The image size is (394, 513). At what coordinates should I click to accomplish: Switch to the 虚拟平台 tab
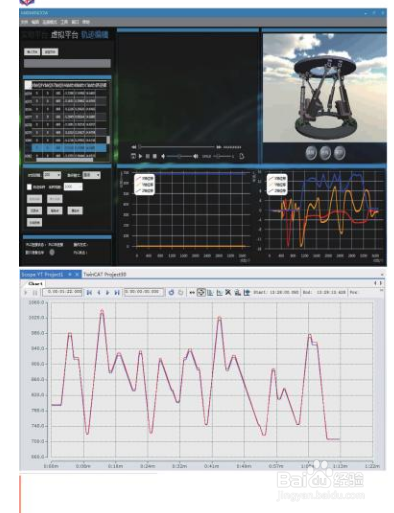[x=64, y=35]
